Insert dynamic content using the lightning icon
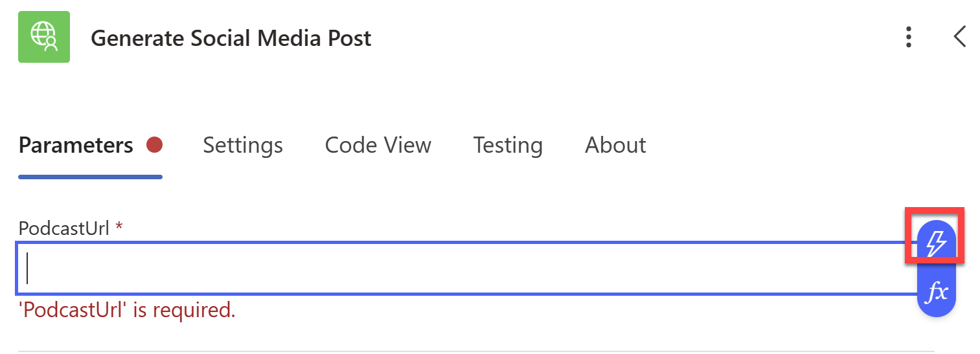 (936, 243)
